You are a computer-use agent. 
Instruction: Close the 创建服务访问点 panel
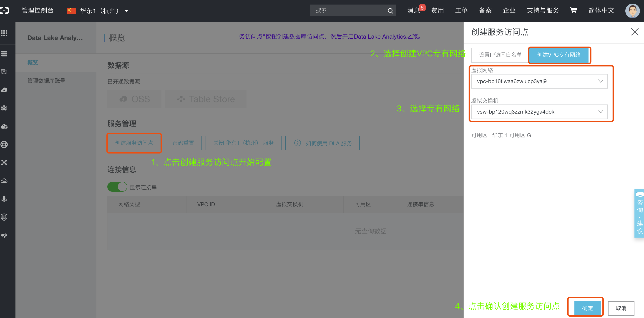click(634, 32)
